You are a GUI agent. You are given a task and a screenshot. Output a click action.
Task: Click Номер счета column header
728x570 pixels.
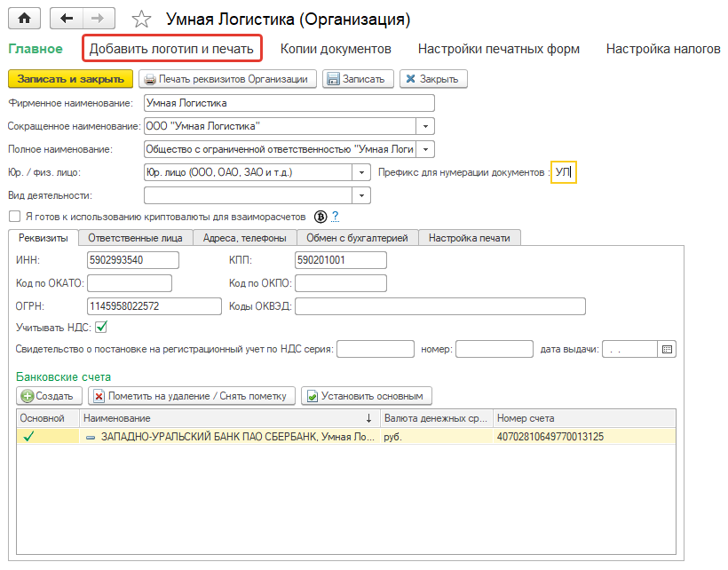(584, 418)
